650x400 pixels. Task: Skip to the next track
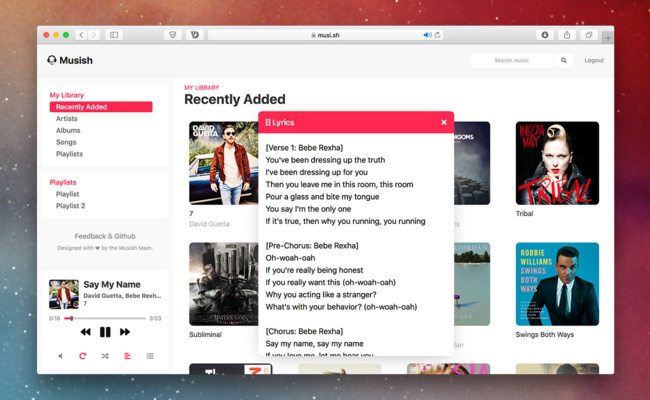click(125, 332)
